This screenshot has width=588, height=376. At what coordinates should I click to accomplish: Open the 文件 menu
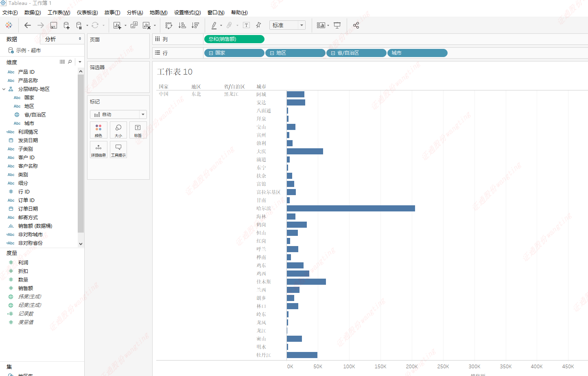point(10,13)
